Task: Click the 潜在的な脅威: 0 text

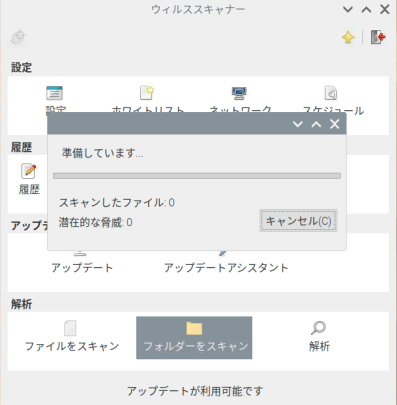Action: [x=95, y=222]
